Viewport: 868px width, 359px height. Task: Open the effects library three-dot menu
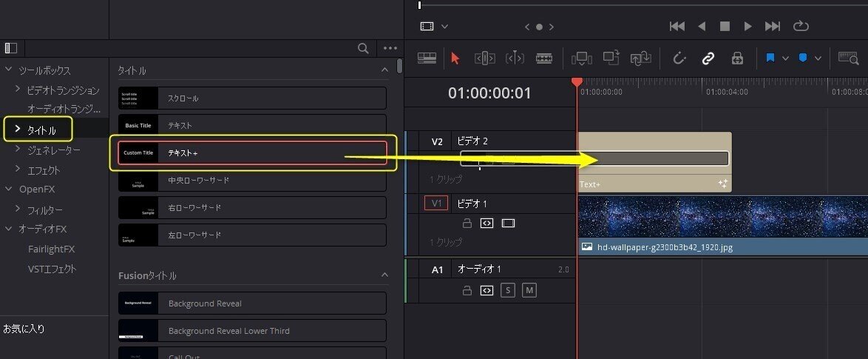390,48
